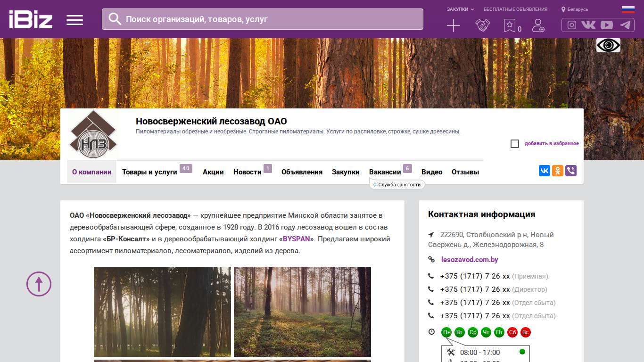This screenshot has width=644, height=362.
Task: Select Wednesday (Ср) schedule day
Action: (473, 332)
